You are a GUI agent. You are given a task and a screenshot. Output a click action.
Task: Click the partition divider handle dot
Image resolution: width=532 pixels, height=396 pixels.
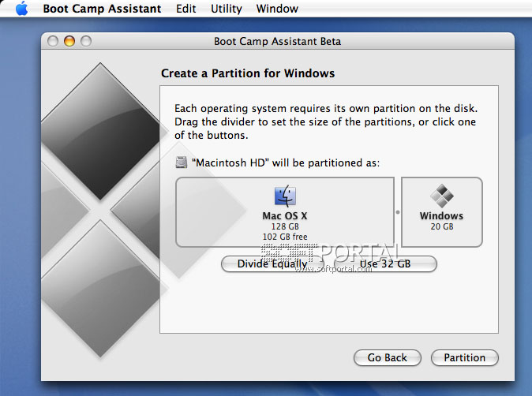398,212
